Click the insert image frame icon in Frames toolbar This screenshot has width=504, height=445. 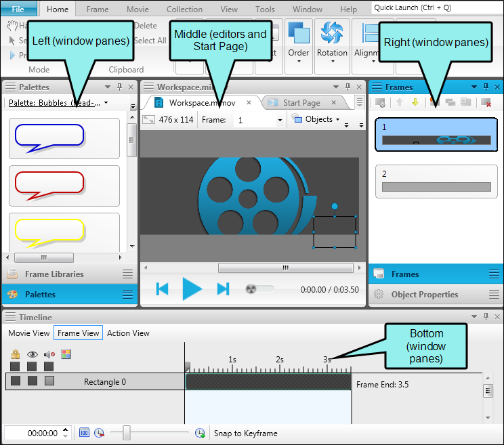coord(465,102)
